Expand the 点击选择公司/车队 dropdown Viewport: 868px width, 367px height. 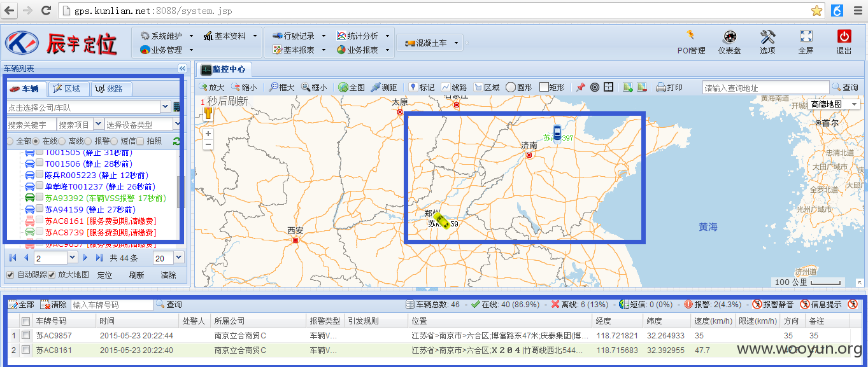166,107
